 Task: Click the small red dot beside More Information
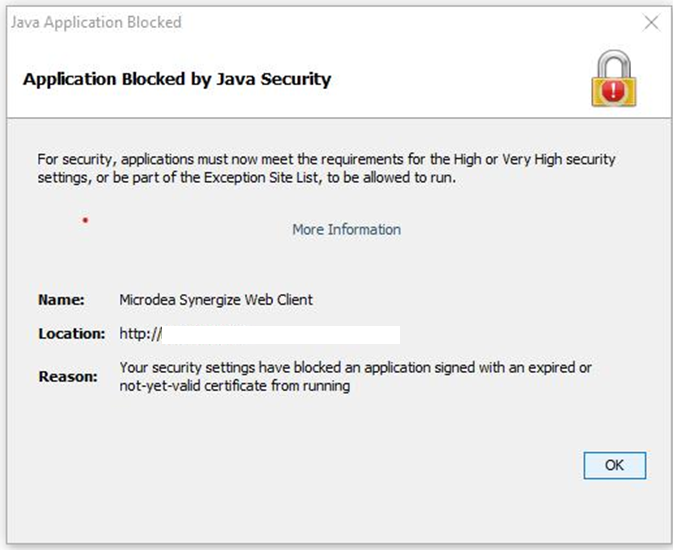tap(85, 220)
